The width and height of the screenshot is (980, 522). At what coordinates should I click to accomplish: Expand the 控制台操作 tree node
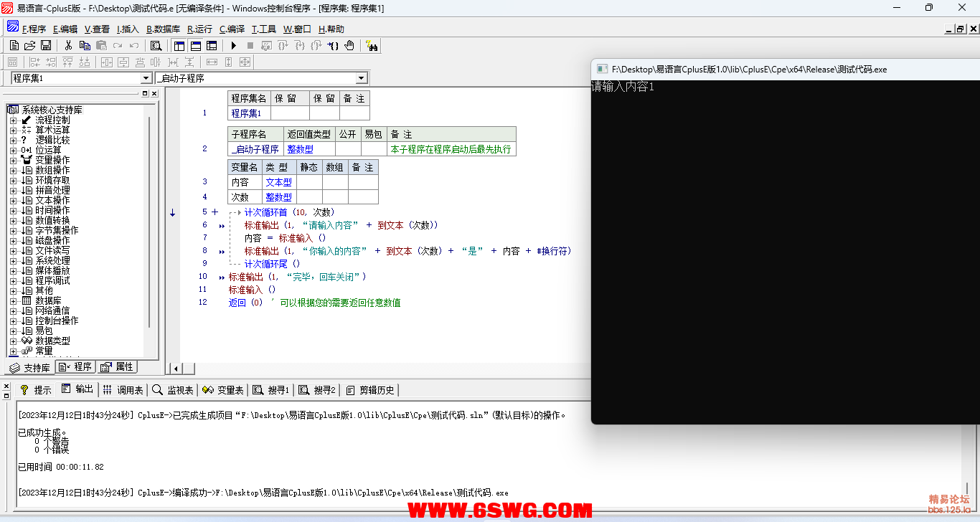pyautogui.click(x=13, y=321)
